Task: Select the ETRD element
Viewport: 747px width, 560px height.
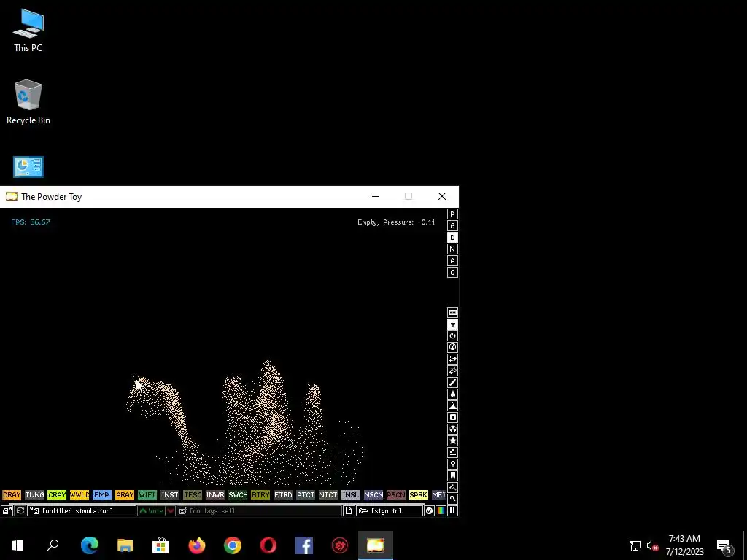Action: pyautogui.click(x=283, y=495)
